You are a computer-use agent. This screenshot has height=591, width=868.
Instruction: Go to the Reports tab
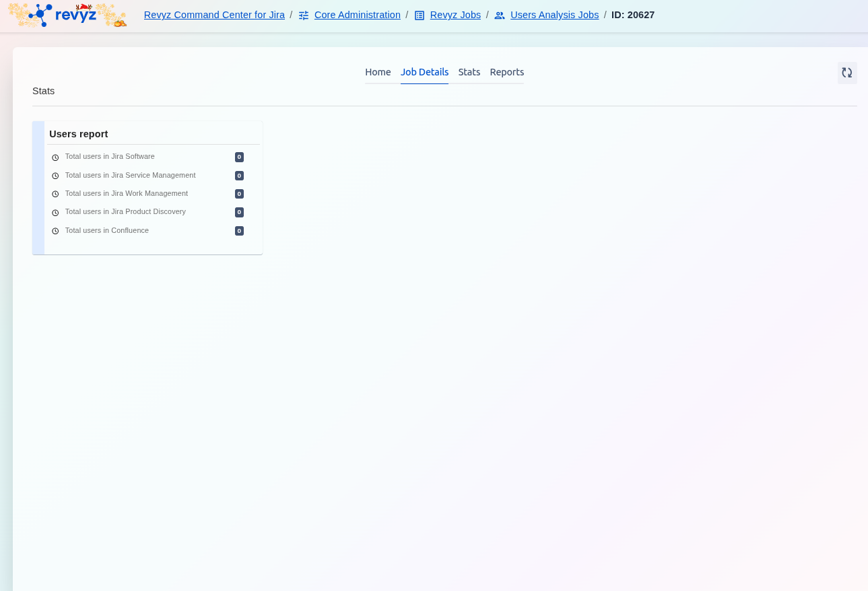point(506,72)
